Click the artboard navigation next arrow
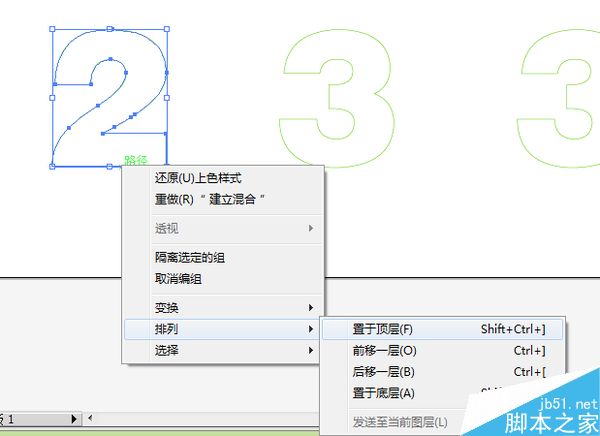 [74, 419]
